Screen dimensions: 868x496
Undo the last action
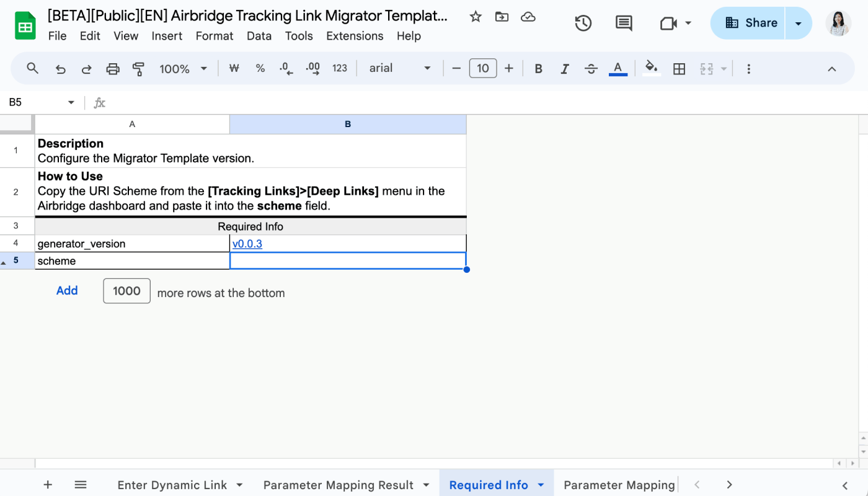(x=60, y=69)
